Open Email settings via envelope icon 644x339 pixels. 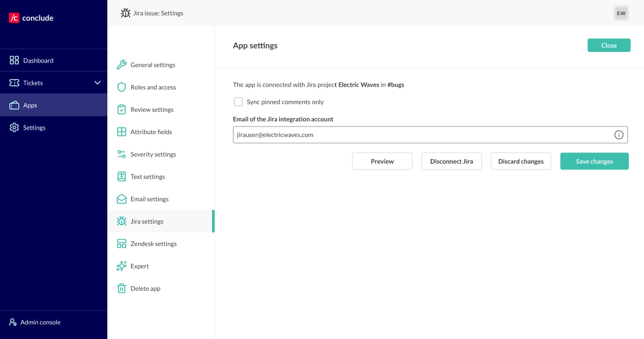(x=122, y=199)
